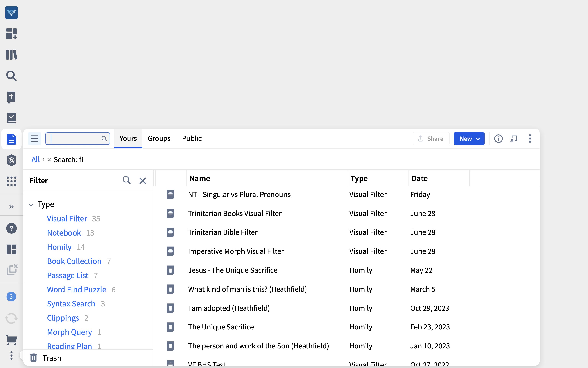Screen dimensions: 588x368
Task: Open Help from the sidebar
Action: pyautogui.click(x=12, y=228)
